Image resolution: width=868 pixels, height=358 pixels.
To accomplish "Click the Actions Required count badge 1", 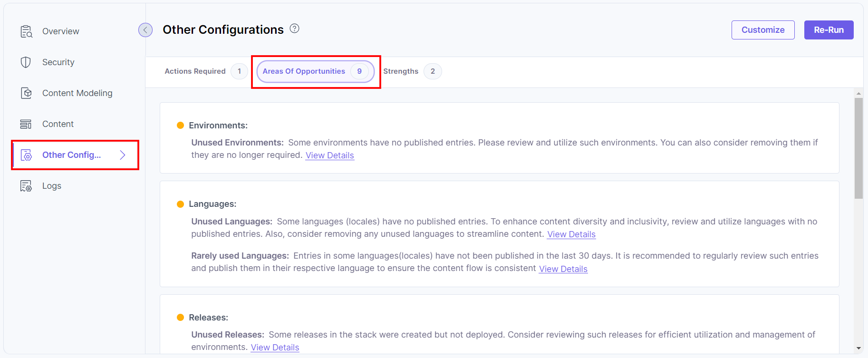I will (x=239, y=71).
